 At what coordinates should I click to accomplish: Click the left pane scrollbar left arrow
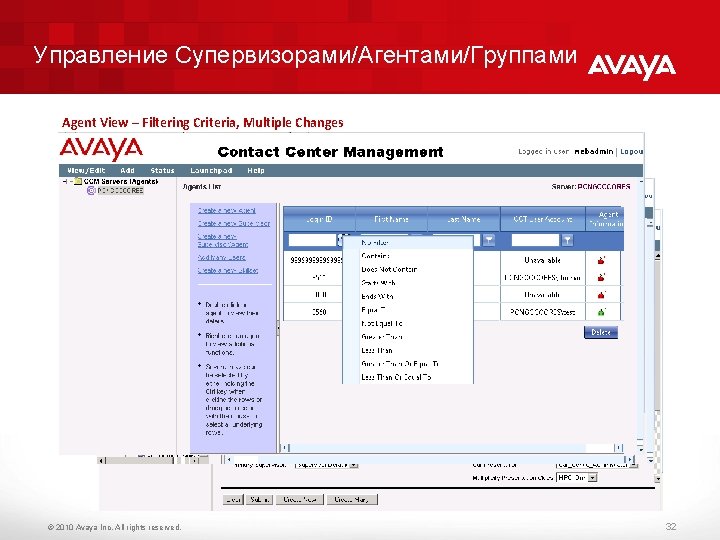click(102, 460)
